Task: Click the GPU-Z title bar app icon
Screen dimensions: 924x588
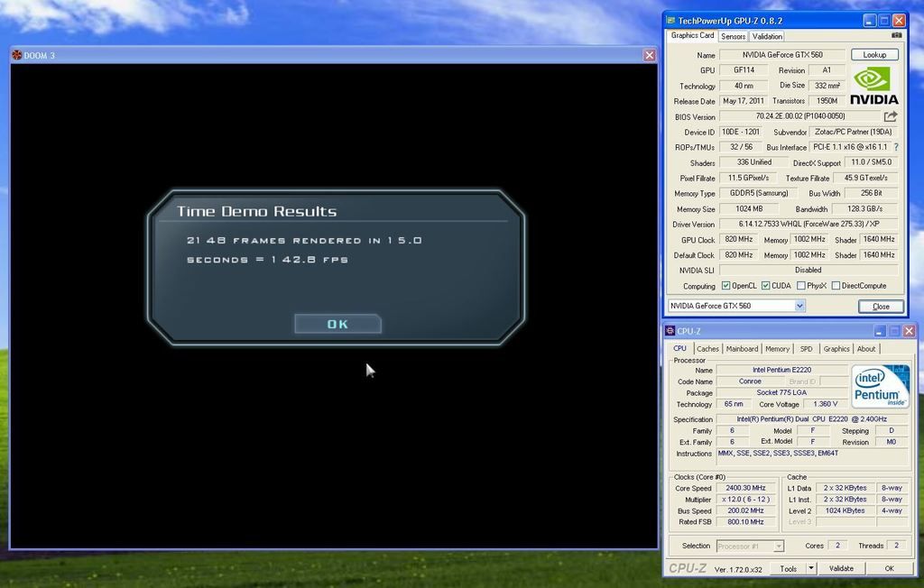Action: pos(670,21)
